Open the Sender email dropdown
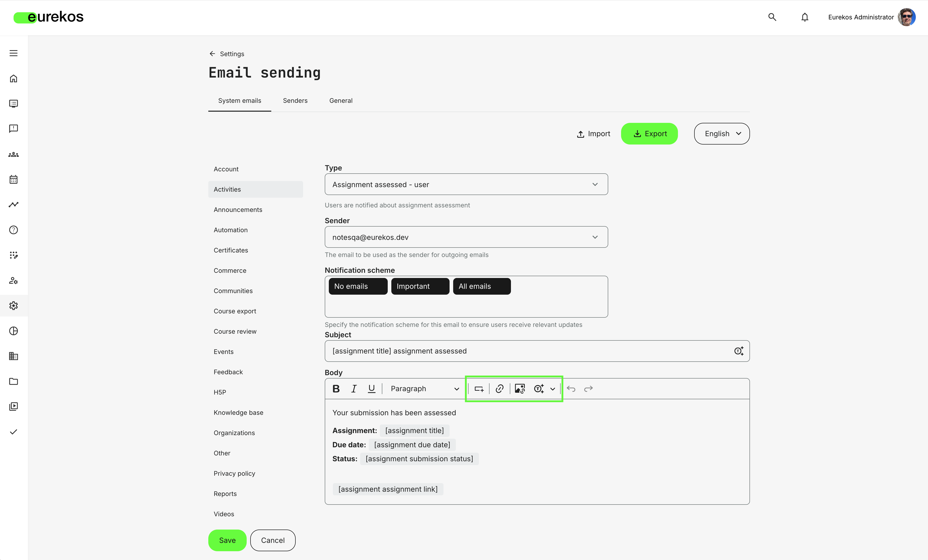This screenshot has height=560, width=928. tap(466, 237)
